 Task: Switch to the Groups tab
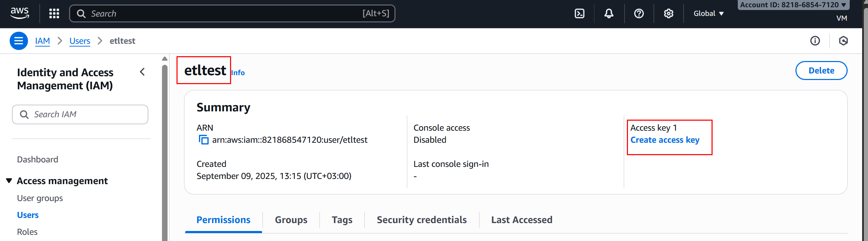pos(291,220)
